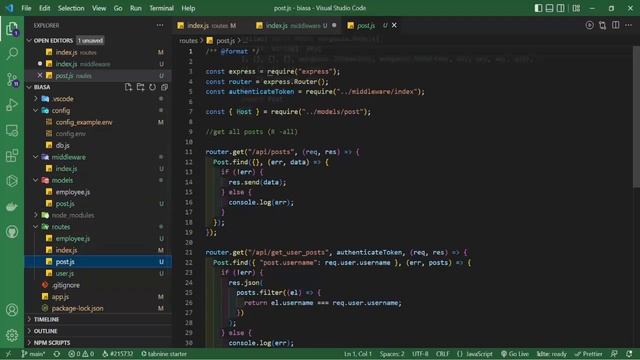Image resolution: width=640 pixels, height=360 pixels.
Task: Collapse the config folder
Action: (x=36, y=110)
